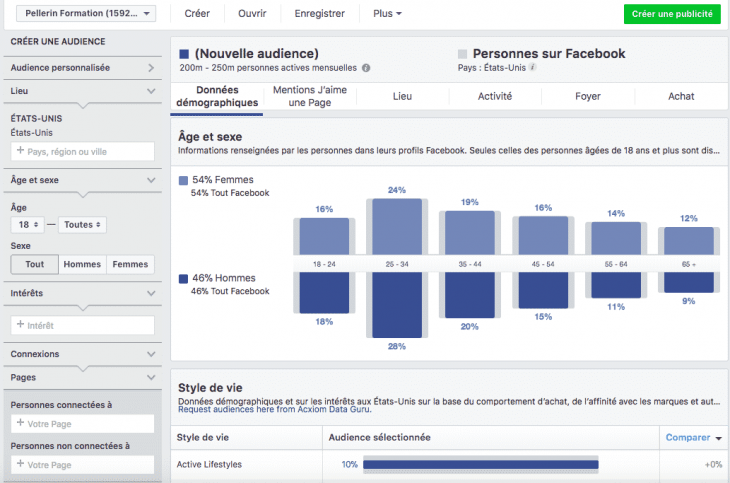Click the green Créer une publicité button
Screen dimensions: 730x483
[x=671, y=14]
